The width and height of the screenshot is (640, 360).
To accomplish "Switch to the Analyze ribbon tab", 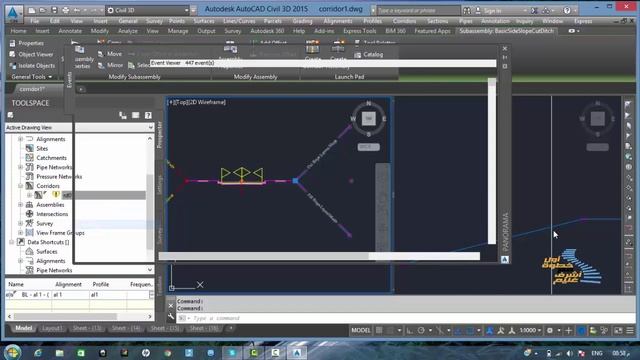I will click(127, 31).
